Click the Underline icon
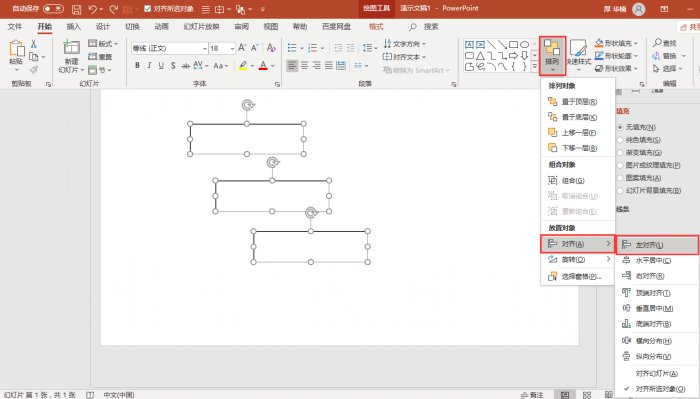 161,65
